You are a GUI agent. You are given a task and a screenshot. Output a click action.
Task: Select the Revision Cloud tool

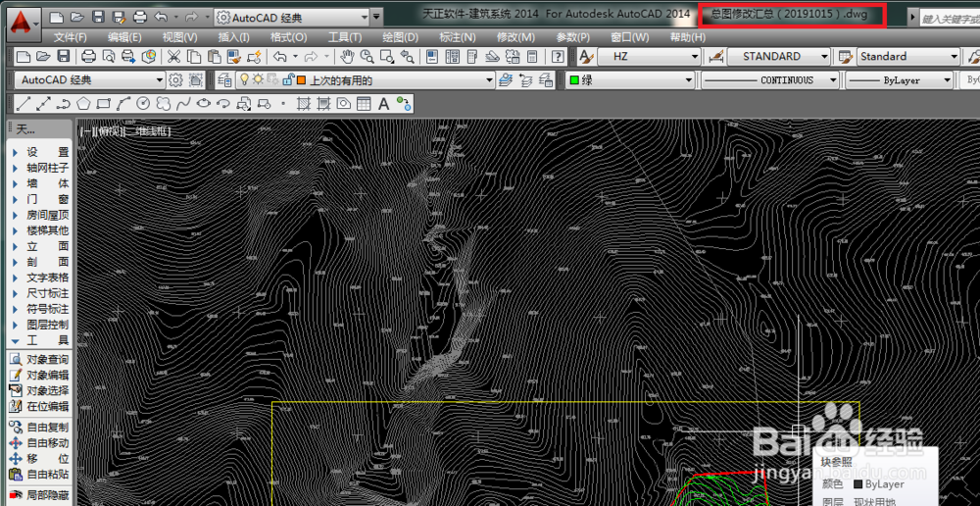coord(164,103)
